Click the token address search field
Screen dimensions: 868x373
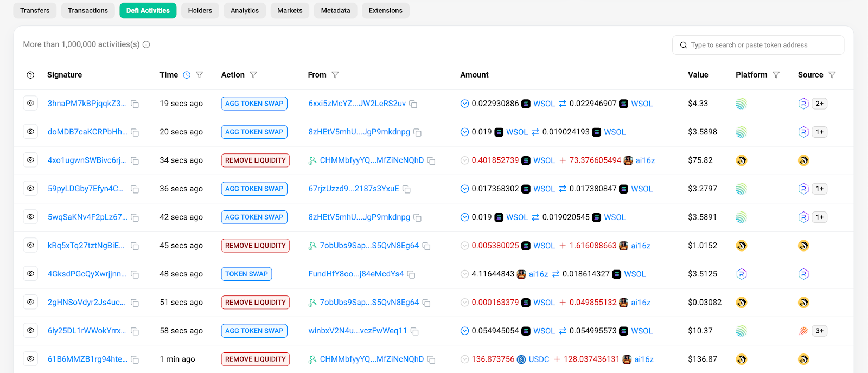pos(758,45)
